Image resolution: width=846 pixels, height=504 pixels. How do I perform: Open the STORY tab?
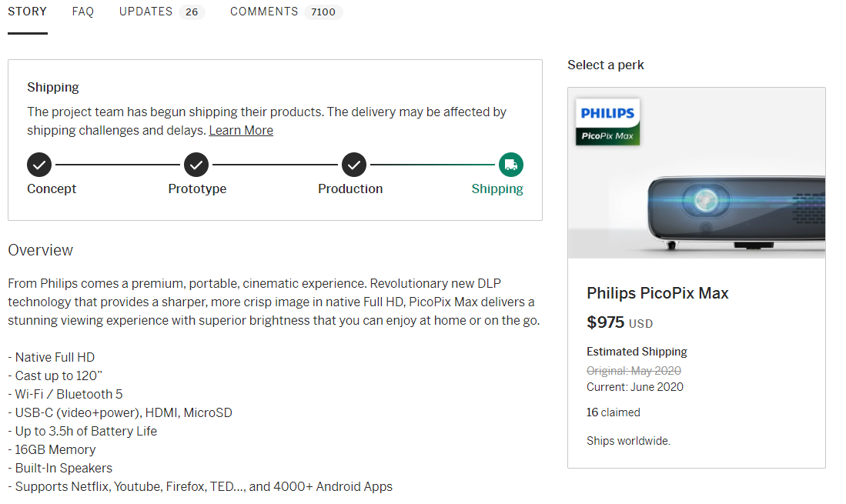click(28, 12)
